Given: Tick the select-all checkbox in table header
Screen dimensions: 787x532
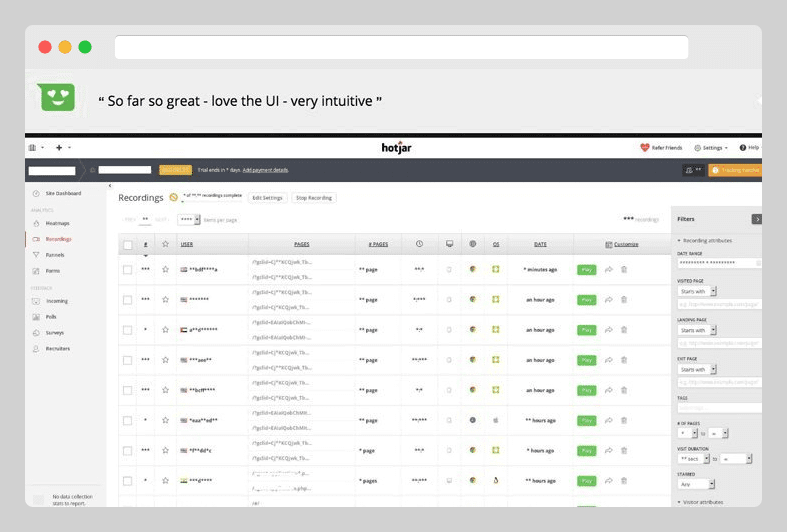Looking at the screenshot, I should (127, 245).
